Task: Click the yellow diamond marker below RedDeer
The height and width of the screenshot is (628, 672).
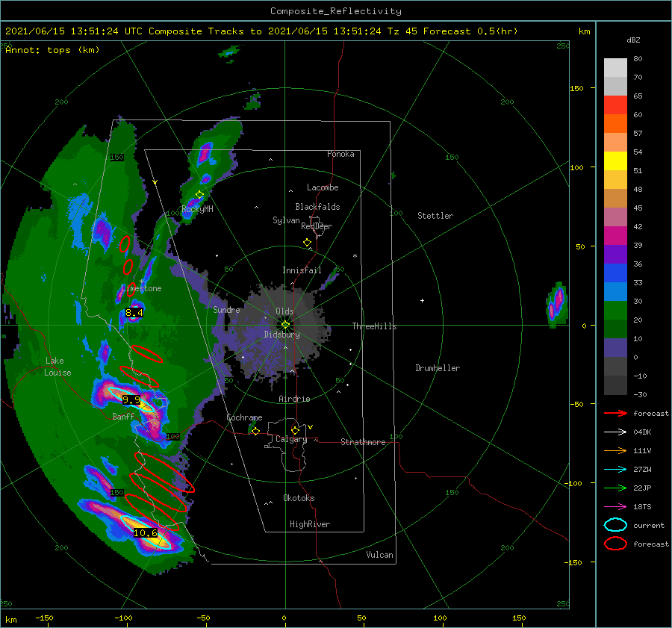Action: (308, 243)
